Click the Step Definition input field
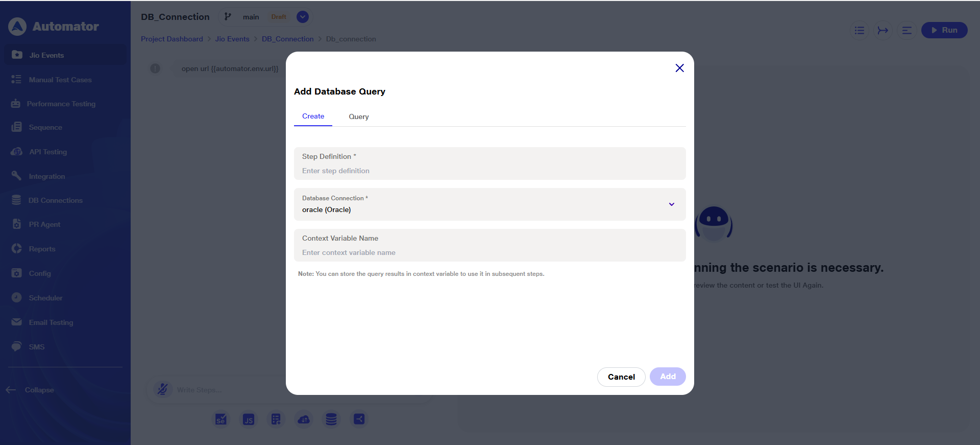980x445 pixels. [x=489, y=171]
